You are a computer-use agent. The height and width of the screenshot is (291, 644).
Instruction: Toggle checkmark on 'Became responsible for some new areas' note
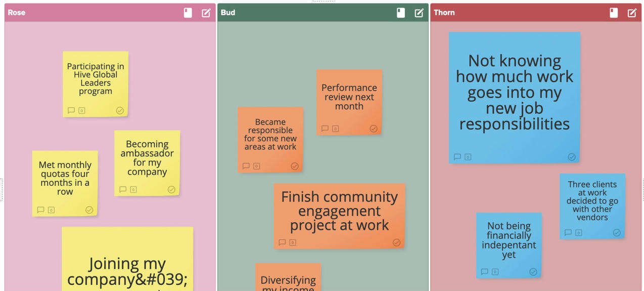(x=295, y=166)
